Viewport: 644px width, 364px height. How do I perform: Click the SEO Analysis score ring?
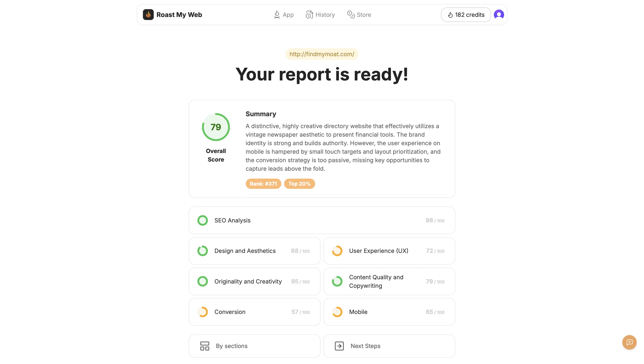click(202, 220)
